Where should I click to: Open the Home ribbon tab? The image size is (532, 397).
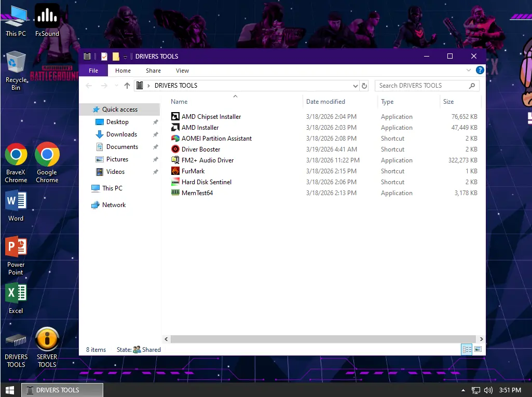coord(123,71)
